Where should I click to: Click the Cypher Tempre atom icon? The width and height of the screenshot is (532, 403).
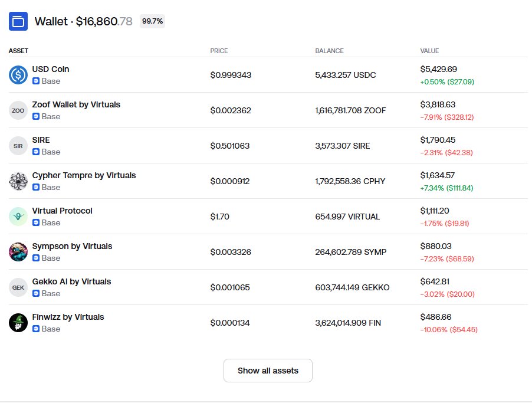18,181
